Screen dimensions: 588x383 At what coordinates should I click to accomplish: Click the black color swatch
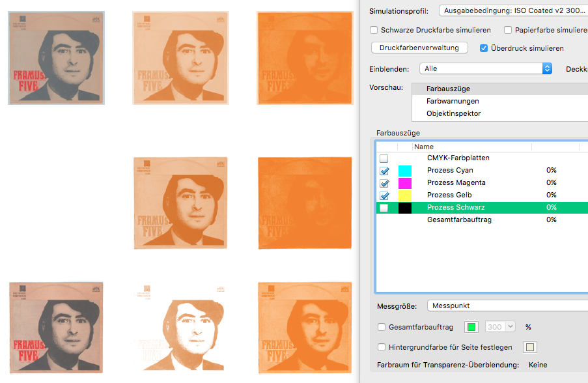pos(405,208)
